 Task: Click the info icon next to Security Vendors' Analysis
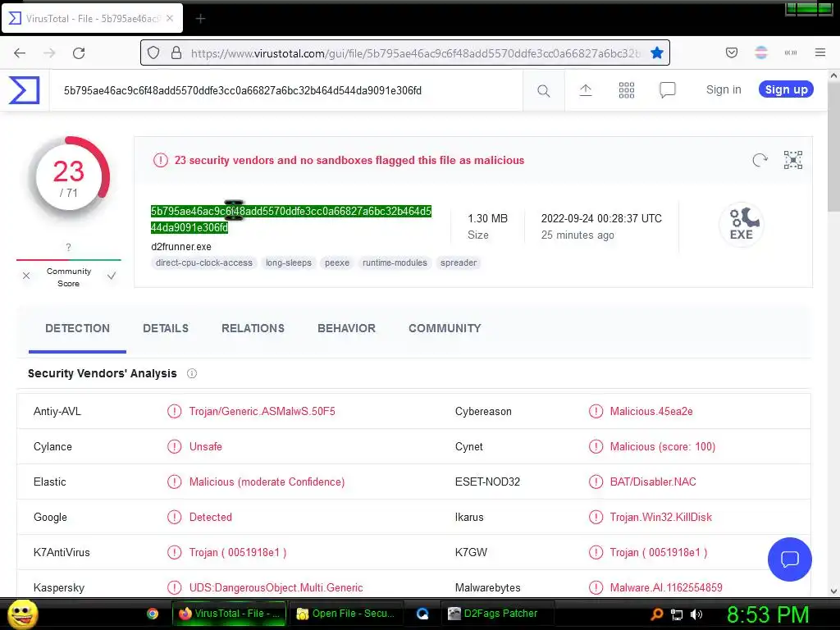click(192, 373)
